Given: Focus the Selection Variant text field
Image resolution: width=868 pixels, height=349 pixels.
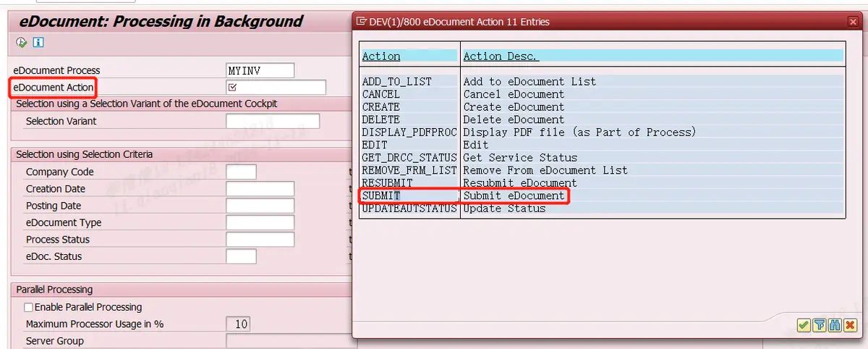Looking at the screenshot, I should coord(273,121).
